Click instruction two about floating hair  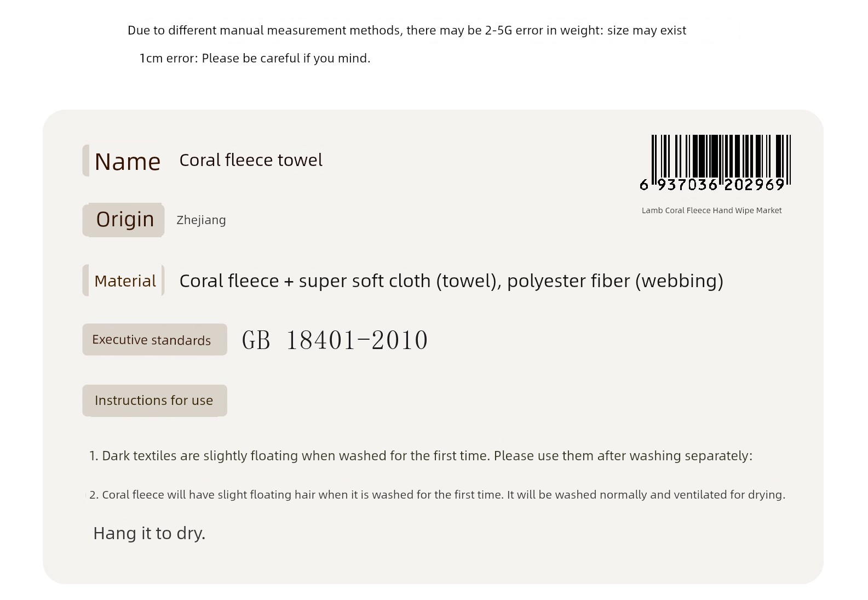point(437,495)
